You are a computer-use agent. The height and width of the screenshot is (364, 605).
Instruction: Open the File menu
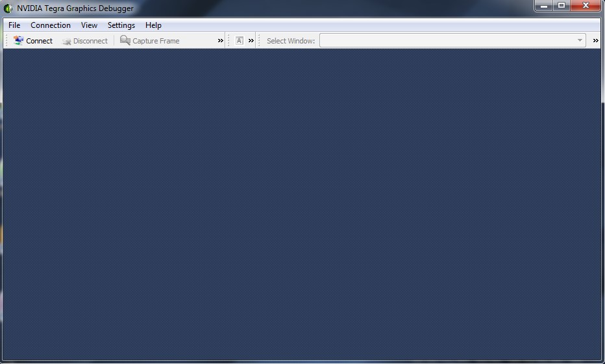tap(14, 25)
